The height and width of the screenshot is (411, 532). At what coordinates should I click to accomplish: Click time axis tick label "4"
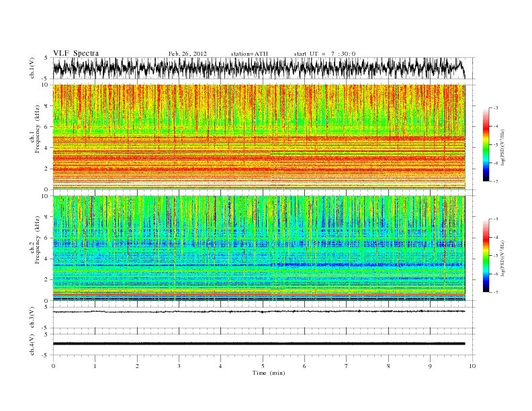pyautogui.click(x=220, y=366)
